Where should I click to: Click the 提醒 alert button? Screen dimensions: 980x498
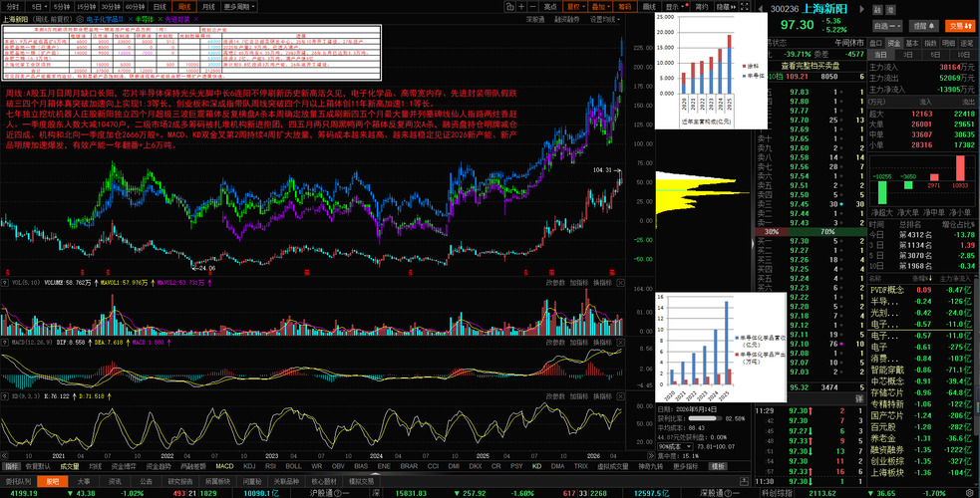tap(923, 26)
